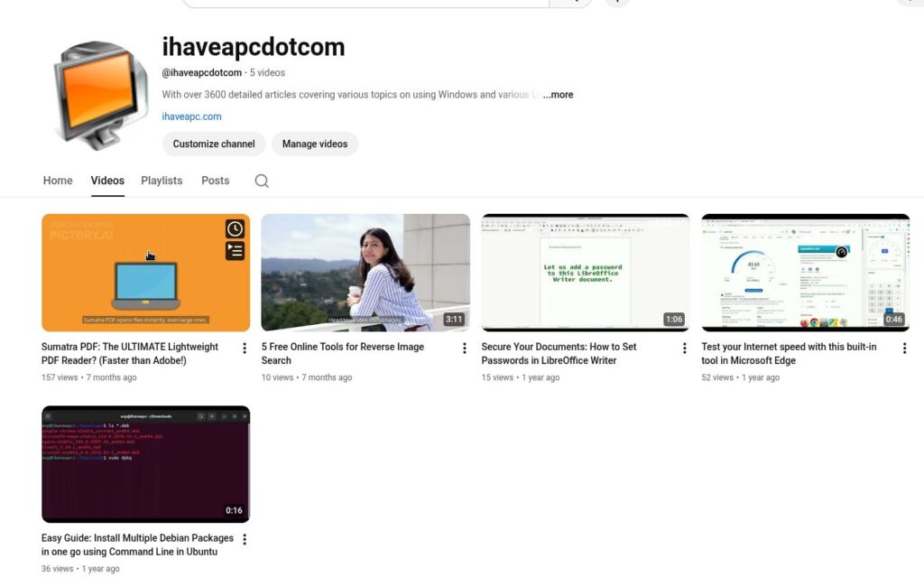The image size is (924, 586).
Task: Click the ihaveapcdotcom channel name heading
Action: point(254,47)
